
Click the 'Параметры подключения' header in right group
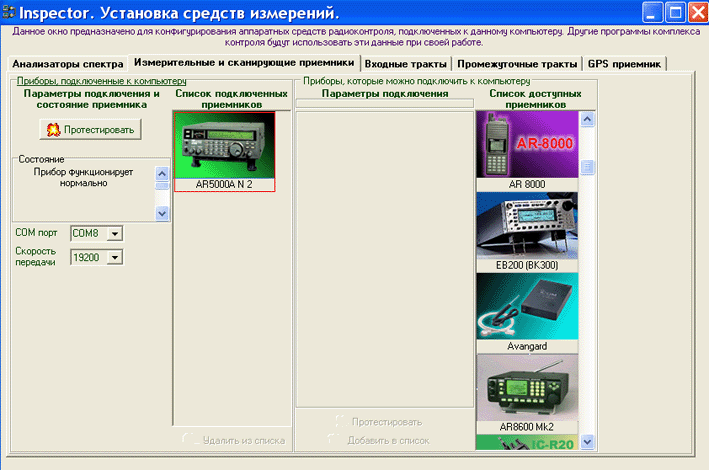point(385,94)
